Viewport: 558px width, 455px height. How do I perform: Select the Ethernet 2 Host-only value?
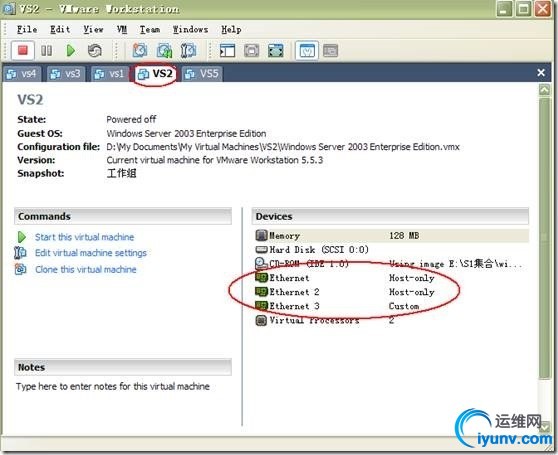tap(411, 292)
